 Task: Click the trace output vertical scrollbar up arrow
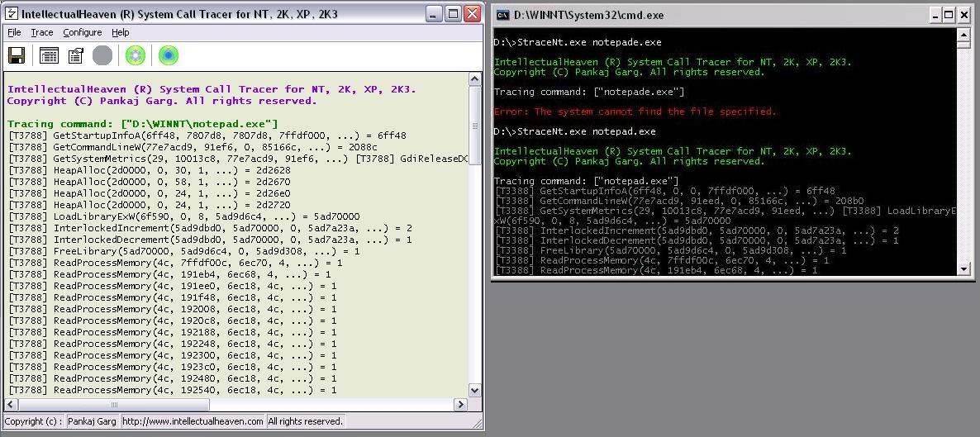(x=474, y=79)
